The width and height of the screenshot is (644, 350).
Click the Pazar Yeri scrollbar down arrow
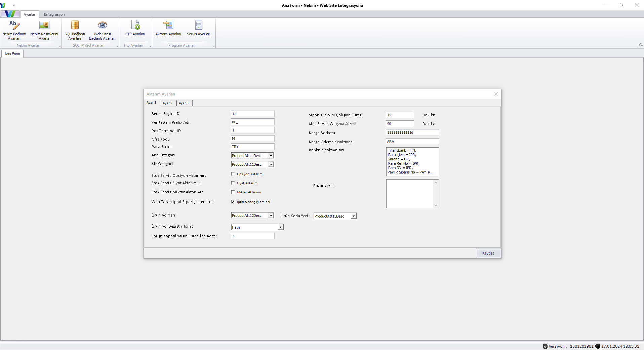pyautogui.click(x=436, y=205)
